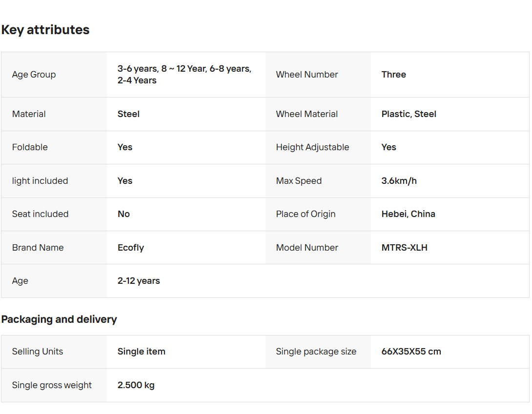The height and width of the screenshot is (414, 532).
Task: Click the Model Number value MTRS-XLH
Action: 404,248
